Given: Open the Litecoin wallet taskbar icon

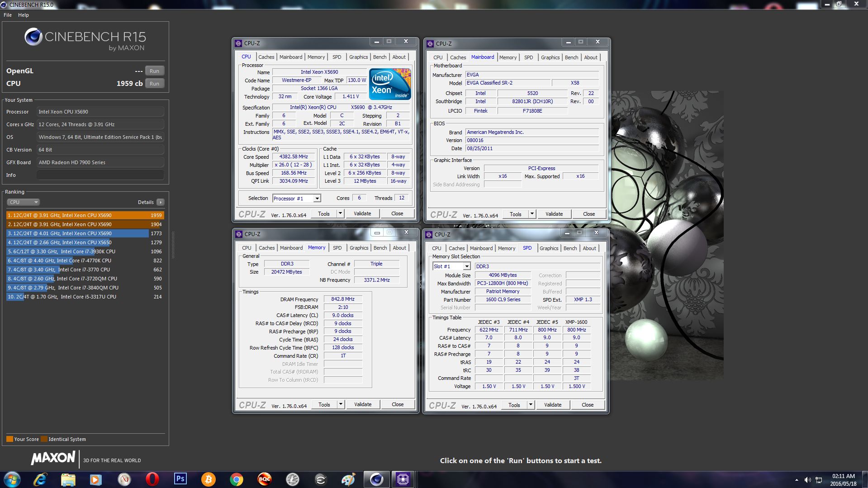Looking at the screenshot, I should [292, 479].
